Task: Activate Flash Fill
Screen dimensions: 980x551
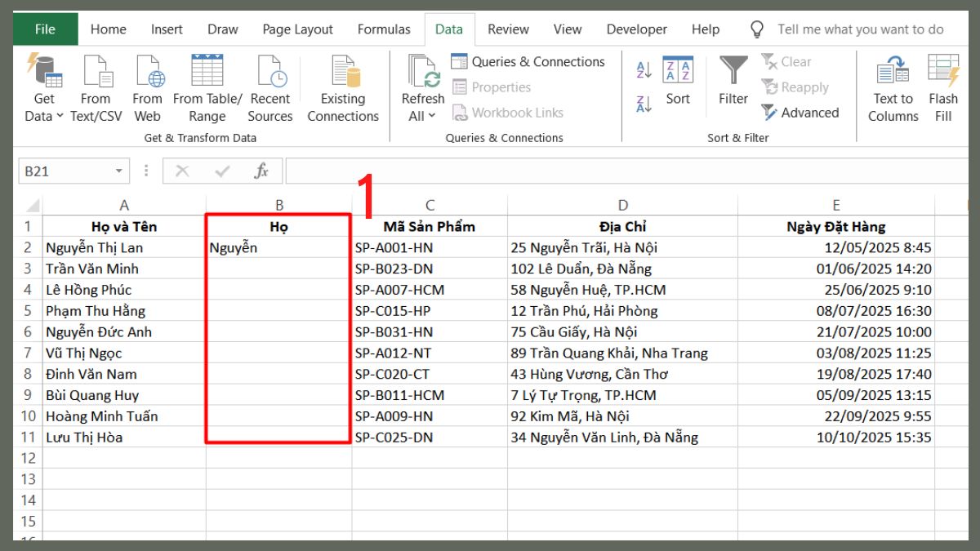Action: coord(944,86)
